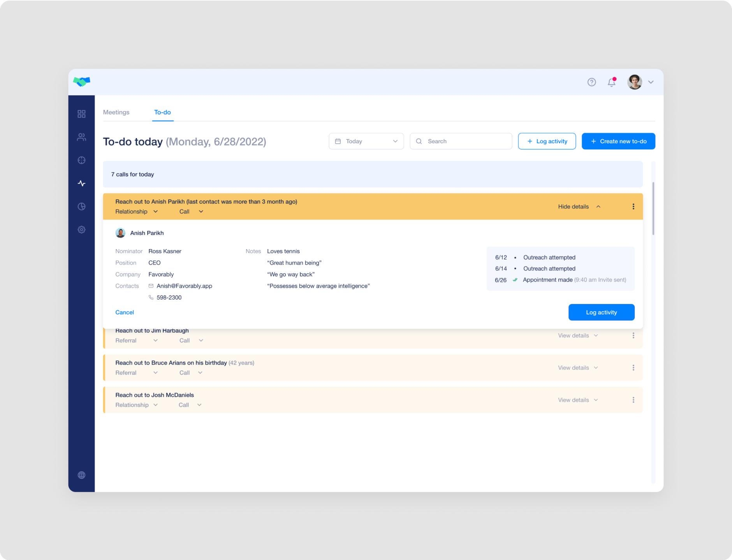Open the dashboard grid icon in sidebar
Screen dimensions: 732x560
(x=81, y=113)
